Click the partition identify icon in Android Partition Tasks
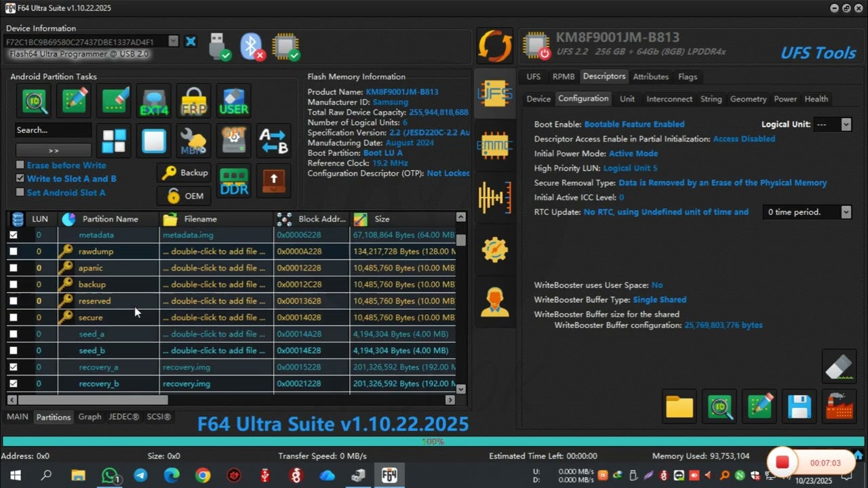Viewport: 868px width, 488px height. pos(35,102)
